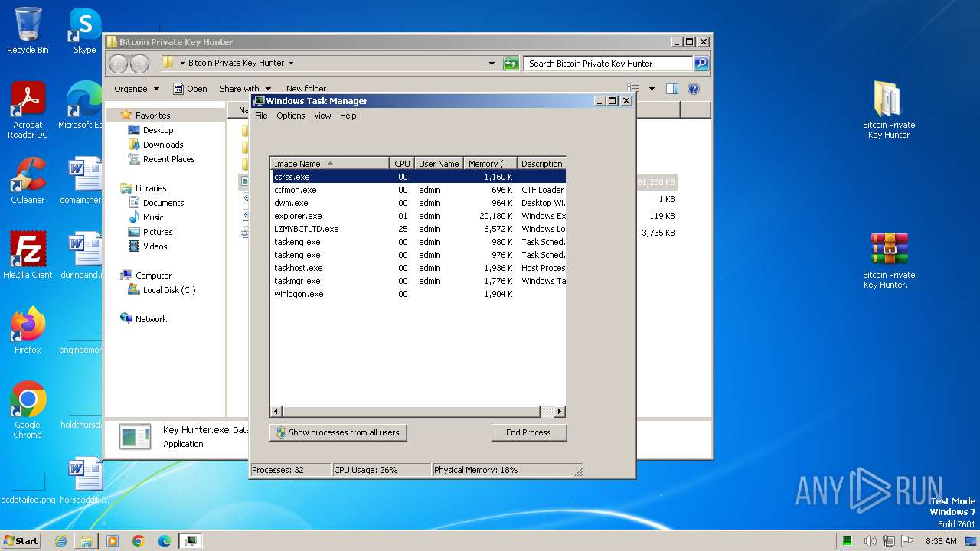Image resolution: width=980 pixels, height=551 pixels.
Task: Sort processes by Memory column header
Action: click(x=490, y=164)
